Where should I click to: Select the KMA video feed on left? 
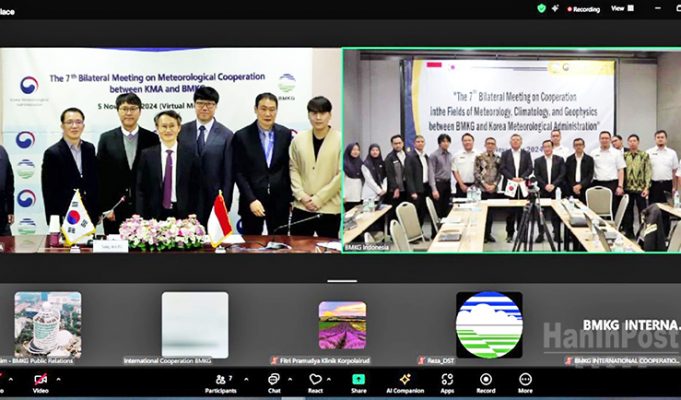click(170, 150)
